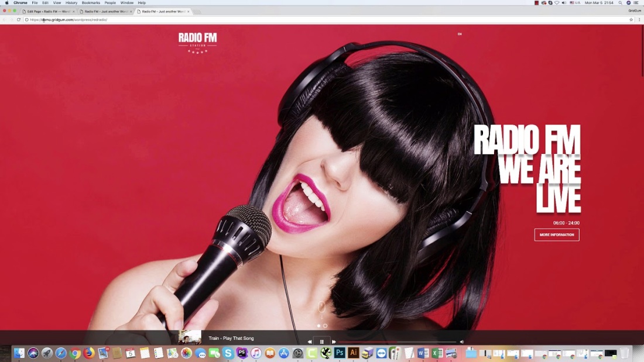
Task: Open the Bookmarks menu
Action: tap(91, 3)
